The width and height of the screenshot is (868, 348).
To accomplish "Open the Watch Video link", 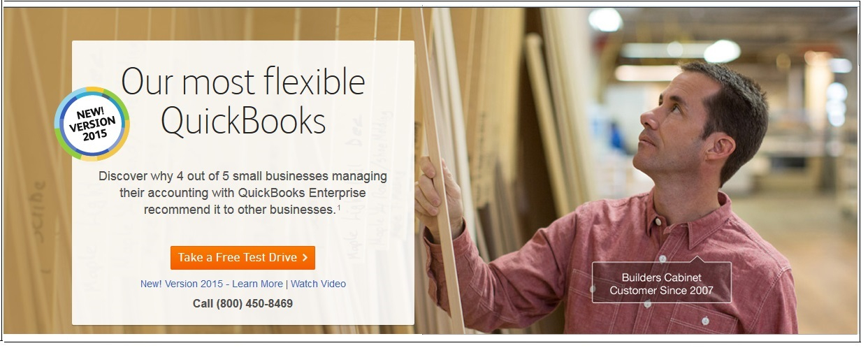I will (x=318, y=284).
